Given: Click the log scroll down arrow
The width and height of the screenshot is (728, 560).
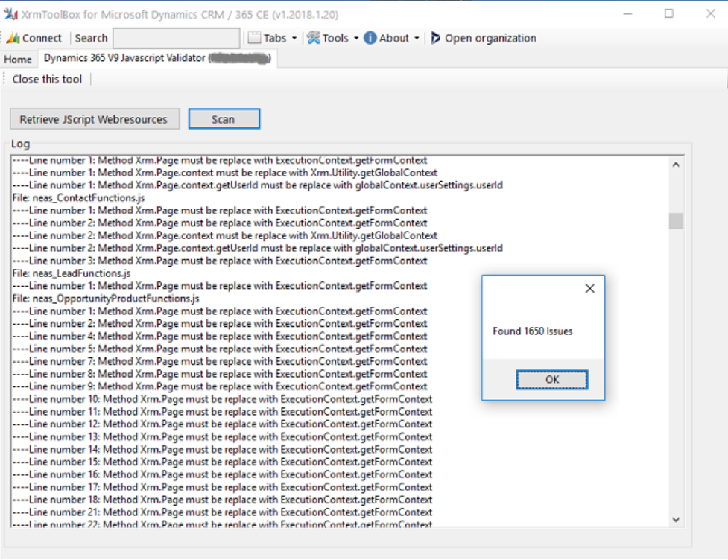Looking at the screenshot, I should click(x=676, y=520).
